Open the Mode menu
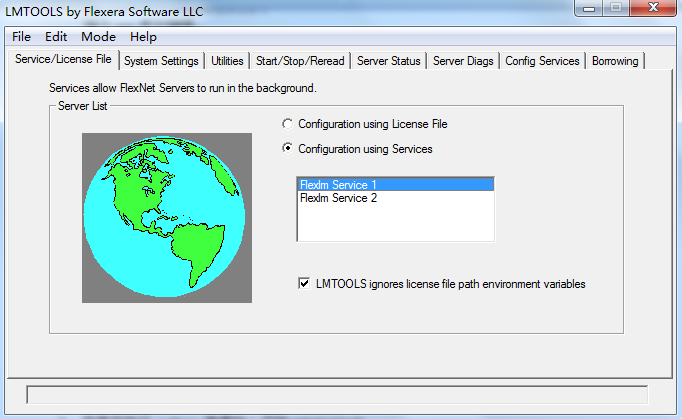This screenshot has width=682, height=419. (98, 37)
